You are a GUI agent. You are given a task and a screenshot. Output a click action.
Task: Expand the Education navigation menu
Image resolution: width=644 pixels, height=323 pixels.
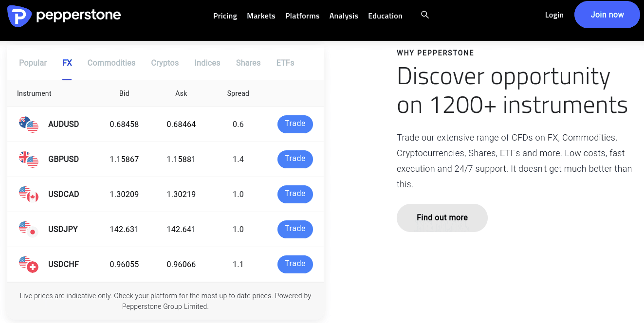coord(385,16)
